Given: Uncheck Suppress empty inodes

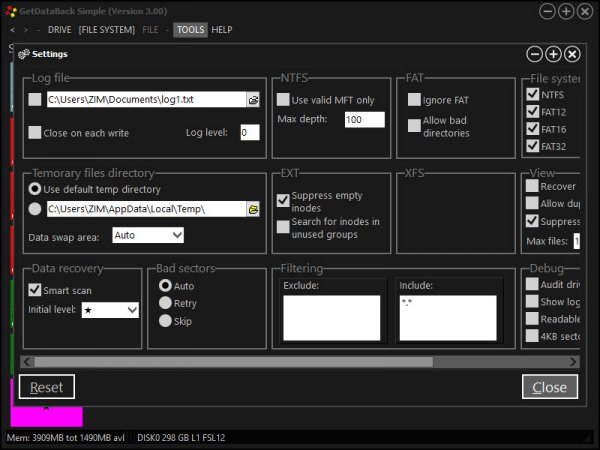Looking at the screenshot, I should click(283, 200).
